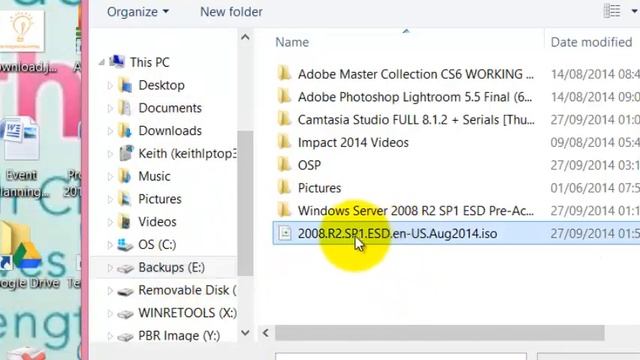Click date 09/08/2014 of Impact 2014 Videos
The height and width of the screenshot is (360, 640).
[x=595, y=142]
